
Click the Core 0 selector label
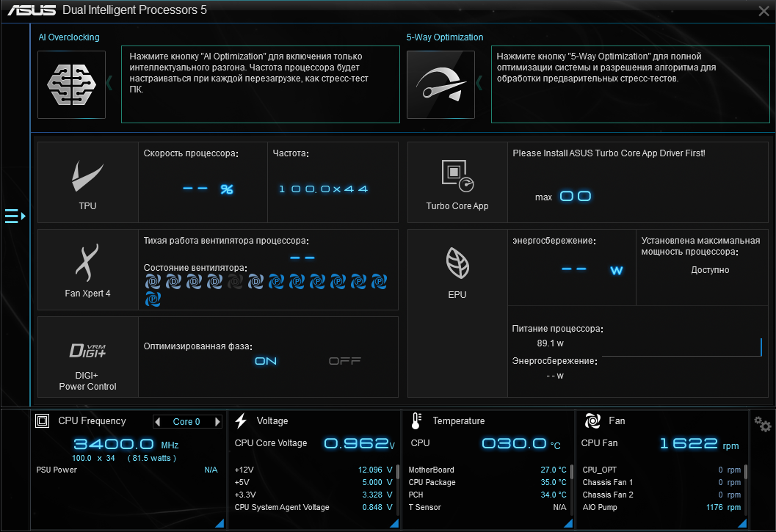[186, 422]
